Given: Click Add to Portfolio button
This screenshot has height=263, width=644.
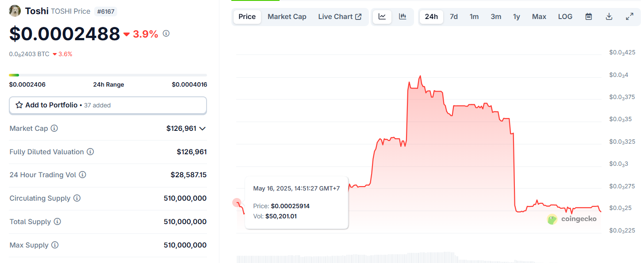Looking at the screenshot, I should click(x=108, y=105).
